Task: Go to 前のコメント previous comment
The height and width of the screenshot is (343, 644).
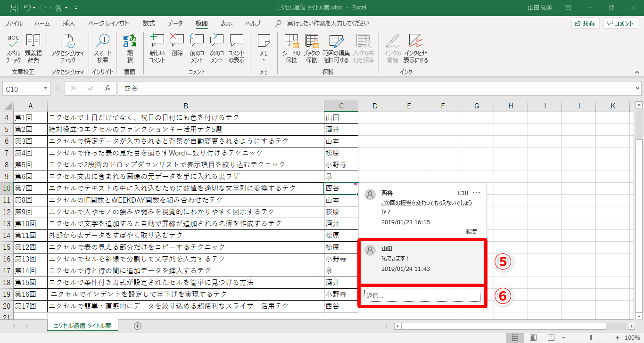Action: coord(197,49)
